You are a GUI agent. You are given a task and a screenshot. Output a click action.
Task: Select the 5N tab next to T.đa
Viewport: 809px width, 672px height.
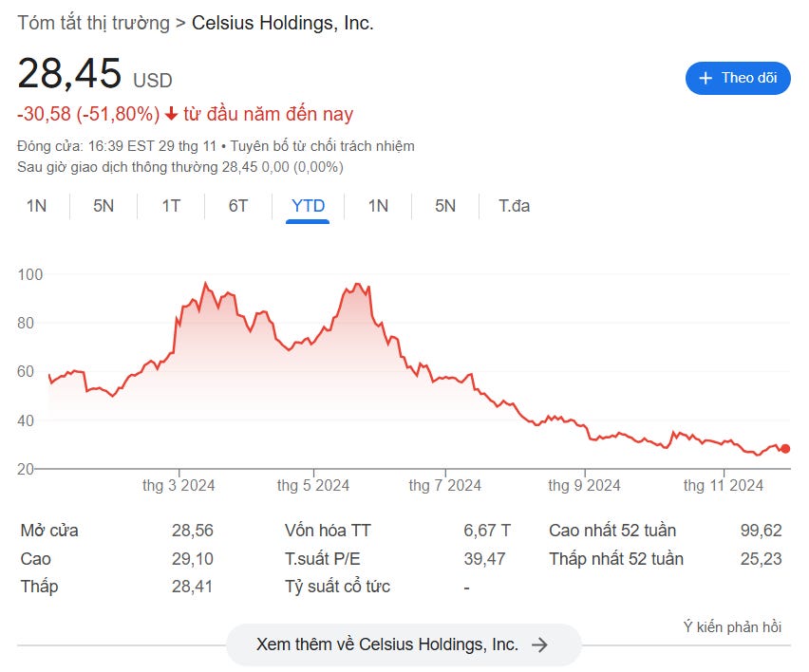click(445, 205)
